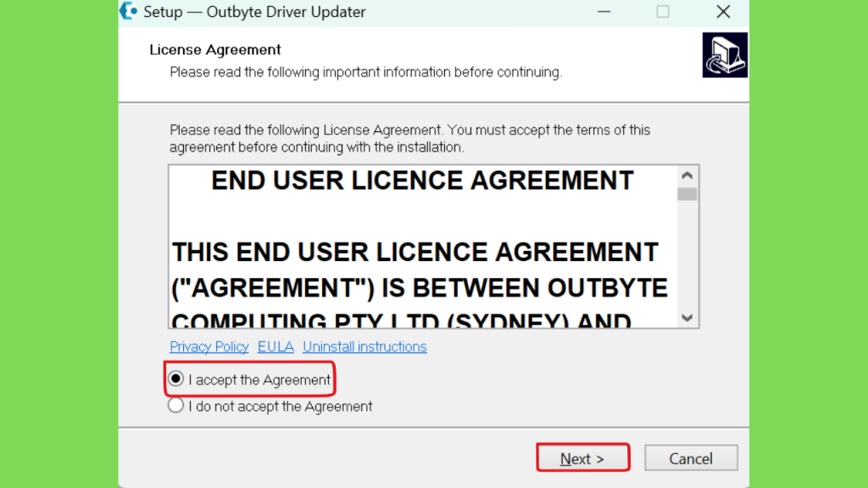The width and height of the screenshot is (868, 488).
Task: Click the "END USER LICENCE AGREEMENT" heading text
Action: [422, 180]
